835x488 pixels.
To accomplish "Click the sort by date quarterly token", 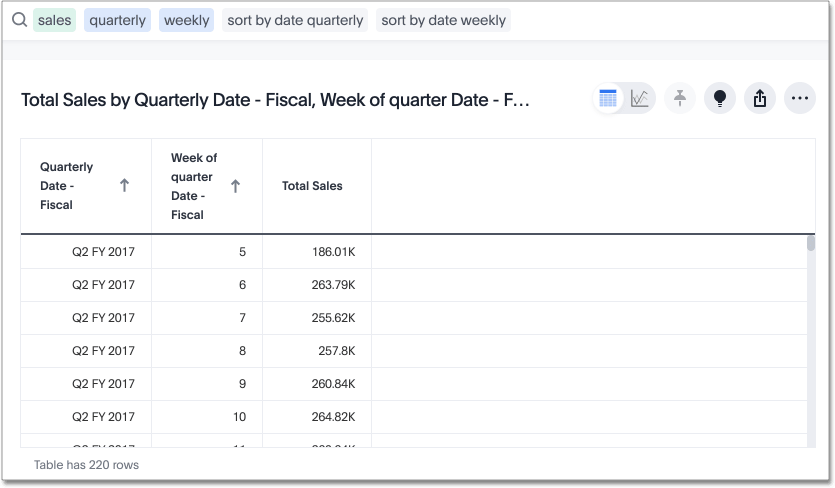I will (x=295, y=20).
